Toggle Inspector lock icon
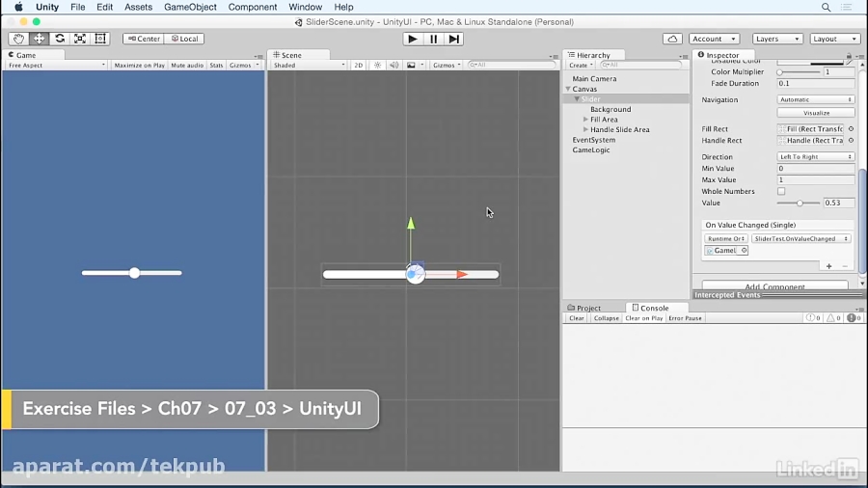Screen dimensions: 868x488 pyautogui.click(x=849, y=55)
